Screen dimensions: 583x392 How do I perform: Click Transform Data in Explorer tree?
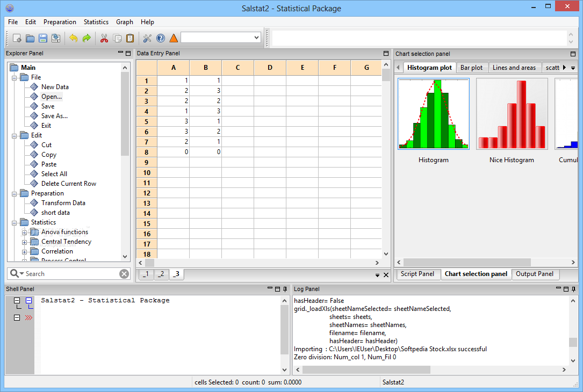point(63,203)
